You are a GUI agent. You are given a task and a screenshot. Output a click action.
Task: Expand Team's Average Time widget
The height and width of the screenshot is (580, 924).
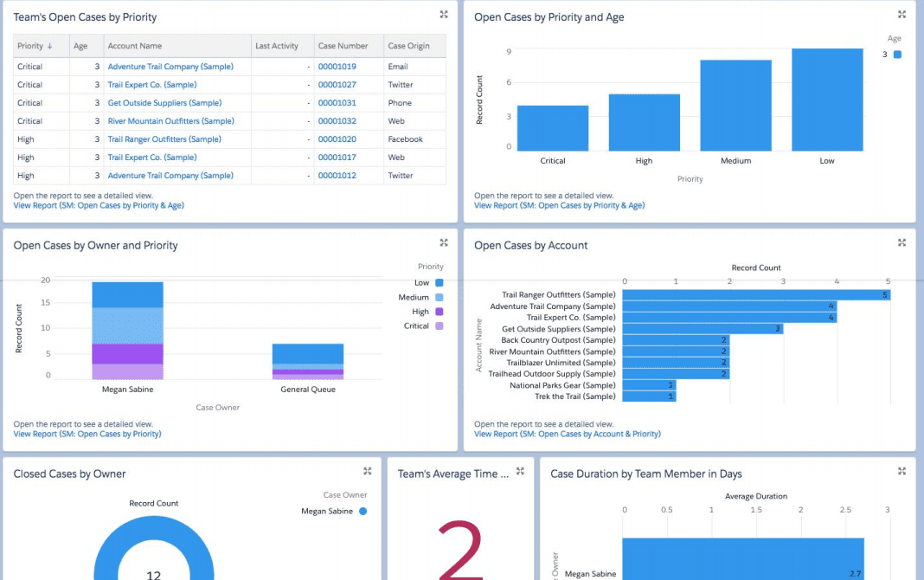[x=520, y=472]
